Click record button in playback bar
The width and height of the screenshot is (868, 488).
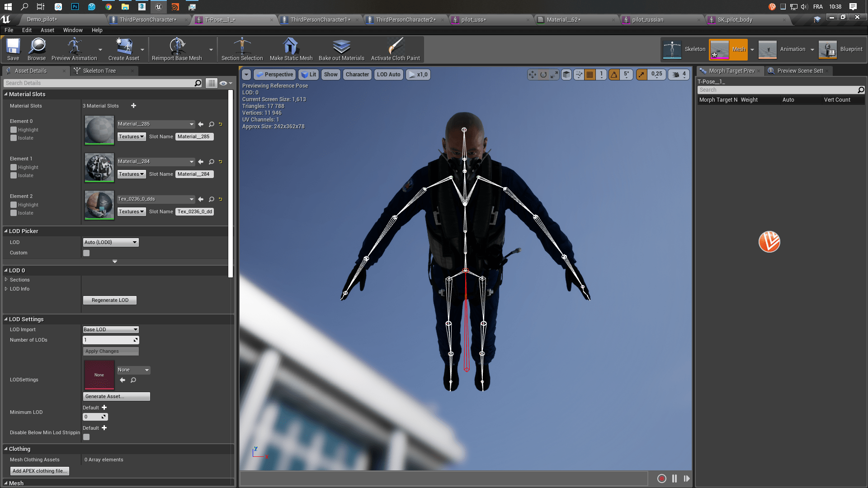coord(661,479)
